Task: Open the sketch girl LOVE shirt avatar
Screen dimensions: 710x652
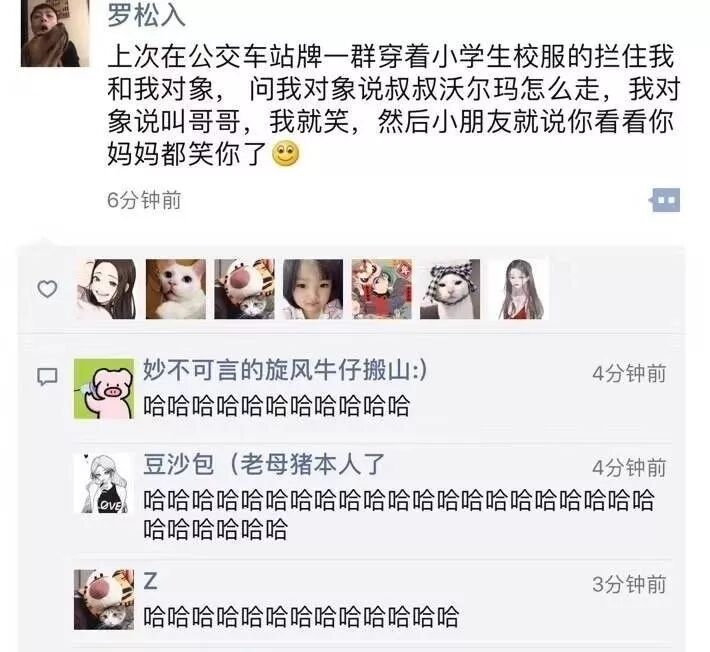Action: click(104, 484)
